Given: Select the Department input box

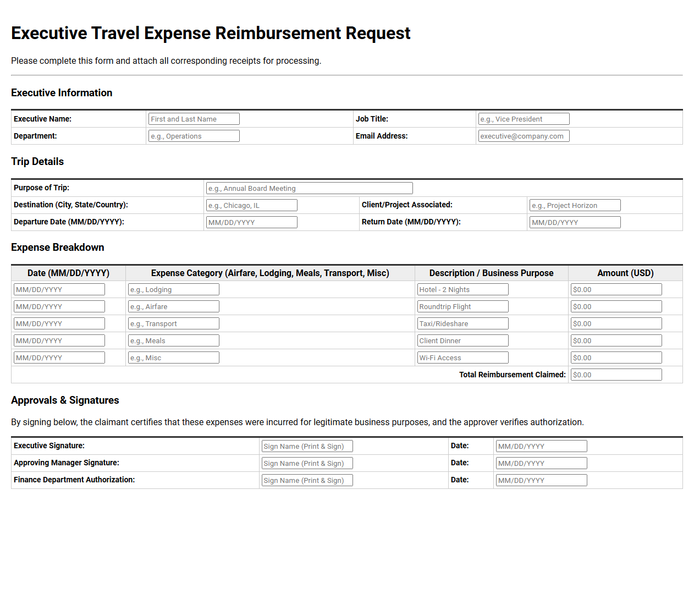Looking at the screenshot, I should pos(194,136).
